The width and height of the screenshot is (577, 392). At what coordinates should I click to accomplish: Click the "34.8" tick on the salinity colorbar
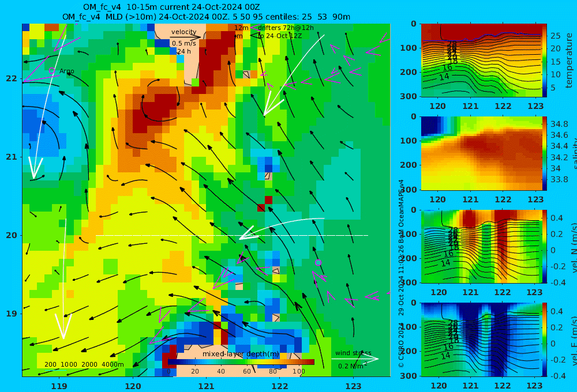[559, 124]
